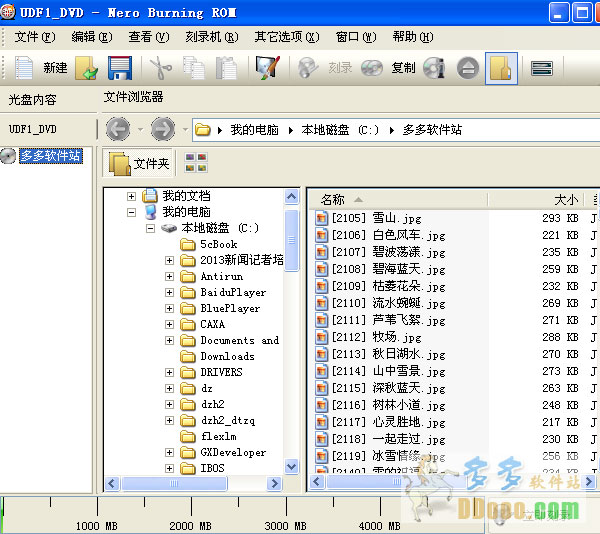Select file [2105] 雪山.jpg
Image resolution: width=600 pixels, height=534 pixels.
click(376, 218)
